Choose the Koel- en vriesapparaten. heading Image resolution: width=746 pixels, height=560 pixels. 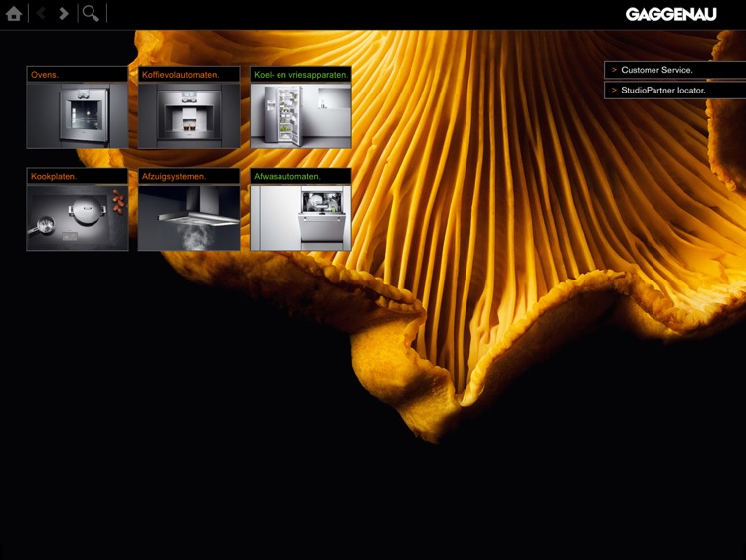pos(300,75)
